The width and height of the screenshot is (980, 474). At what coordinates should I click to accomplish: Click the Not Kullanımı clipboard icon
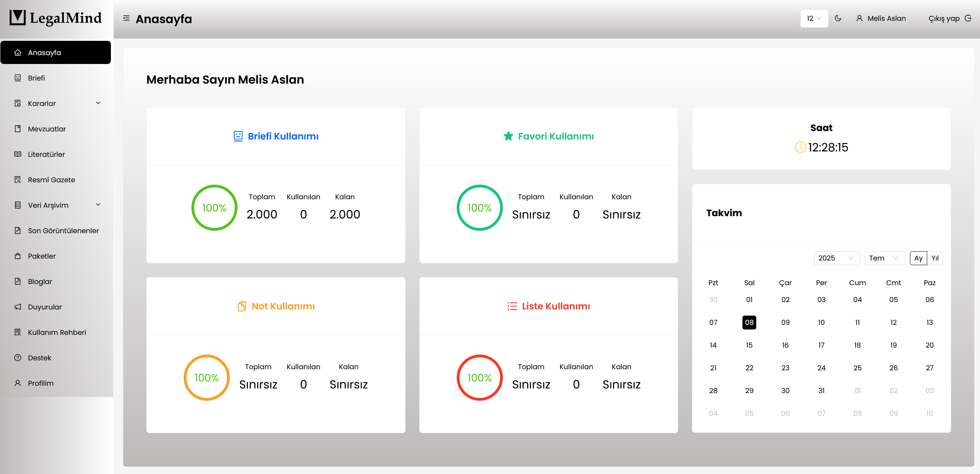coord(242,306)
